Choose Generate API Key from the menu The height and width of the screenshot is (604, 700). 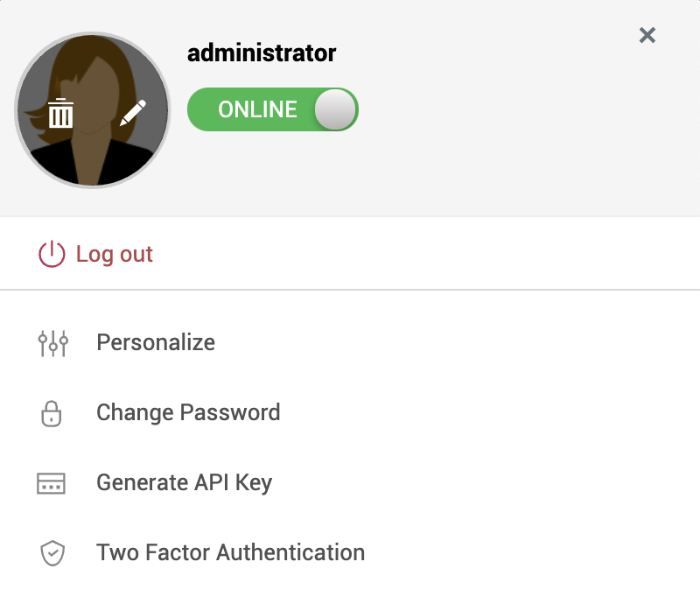[184, 482]
